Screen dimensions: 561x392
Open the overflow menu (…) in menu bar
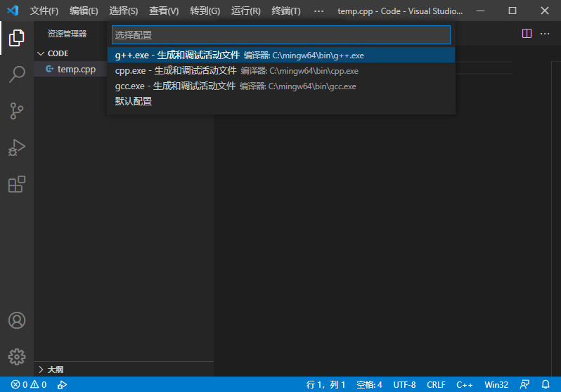[318, 11]
